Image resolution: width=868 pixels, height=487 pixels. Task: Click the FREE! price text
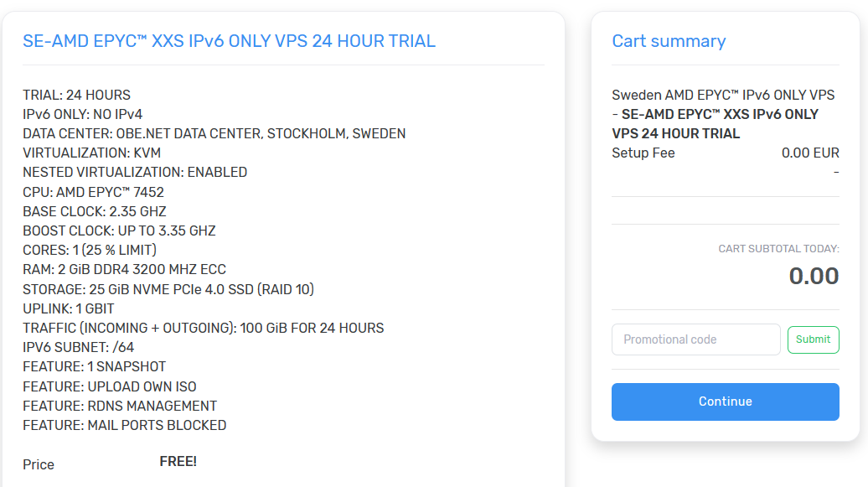coord(178,460)
